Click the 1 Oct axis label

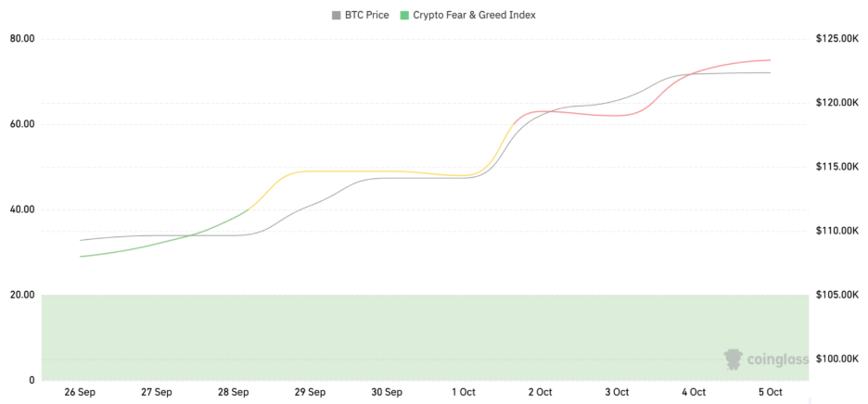pos(464,392)
